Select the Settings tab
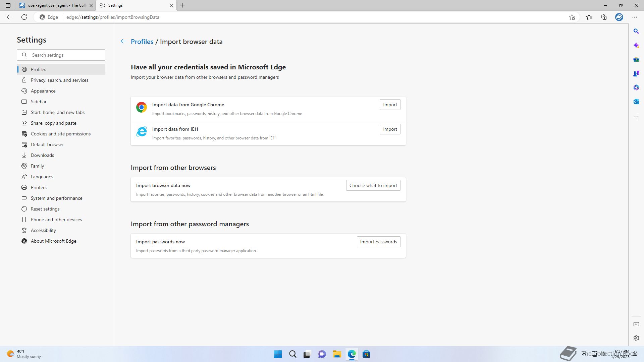 (x=136, y=5)
